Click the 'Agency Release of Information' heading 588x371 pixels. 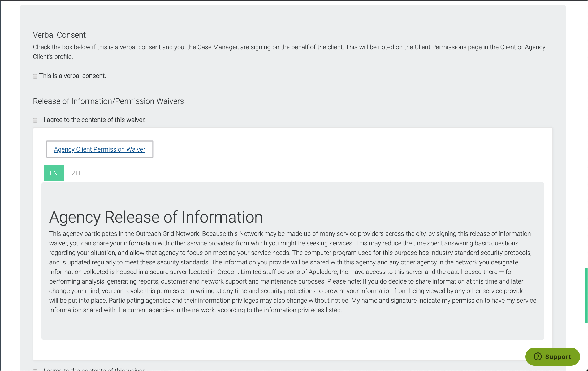156,217
